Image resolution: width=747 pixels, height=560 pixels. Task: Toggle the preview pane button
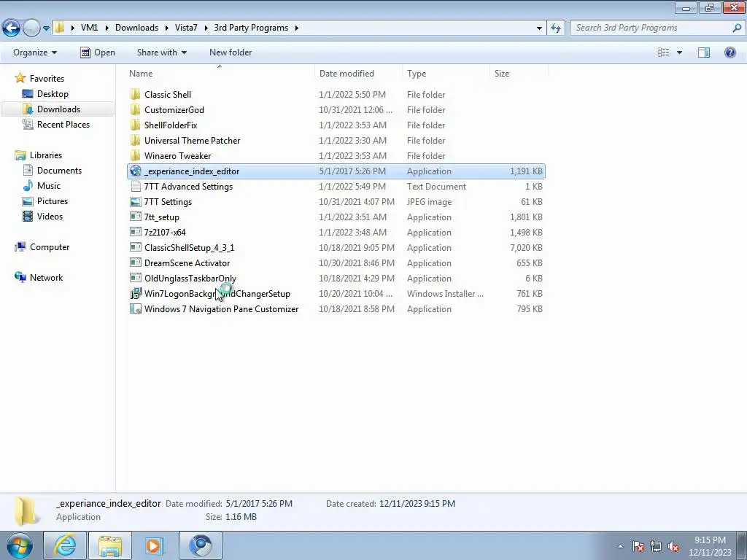pos(704,52)
